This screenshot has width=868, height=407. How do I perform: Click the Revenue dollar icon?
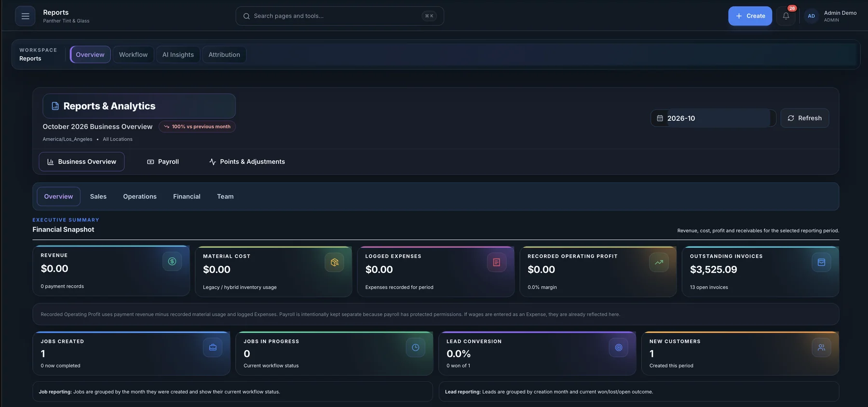pyautogui.click(x=172, y=262)
